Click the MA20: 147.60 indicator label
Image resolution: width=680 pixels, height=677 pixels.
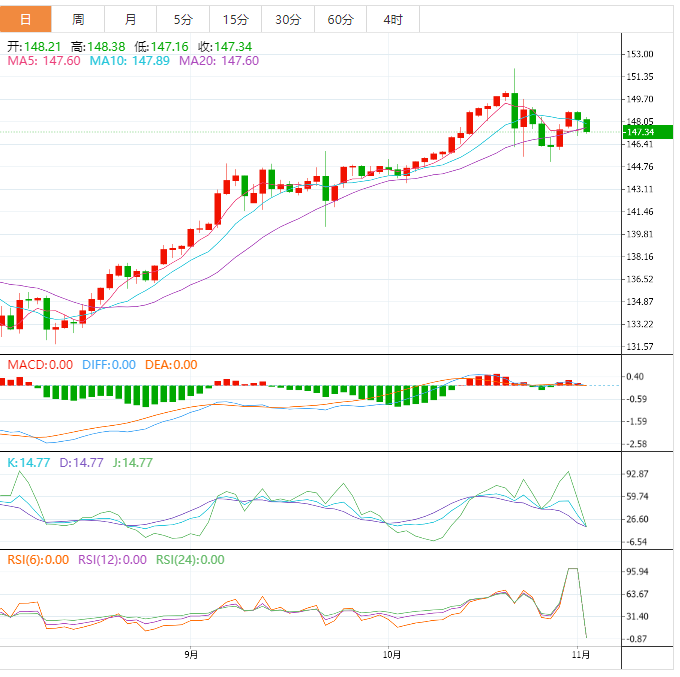click(219, 61)
